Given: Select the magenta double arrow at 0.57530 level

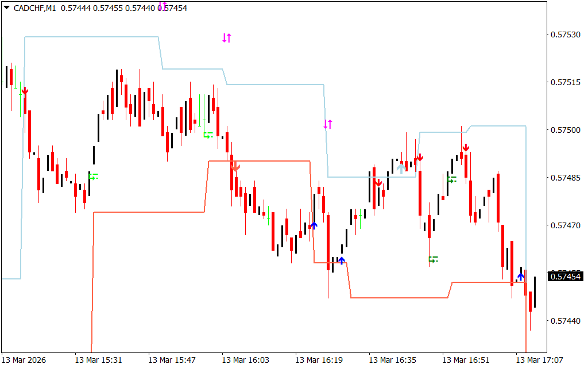Looking at the screenshot, I should 226,38.
